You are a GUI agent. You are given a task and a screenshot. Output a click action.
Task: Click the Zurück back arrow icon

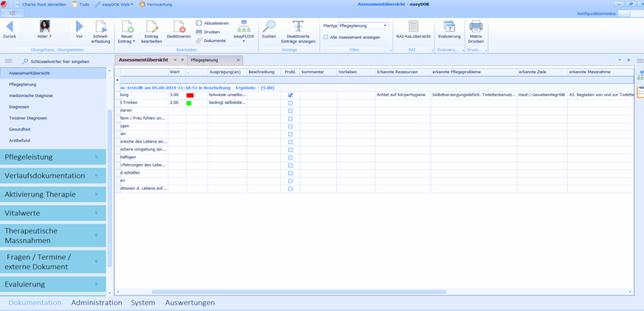coord(10,26)
